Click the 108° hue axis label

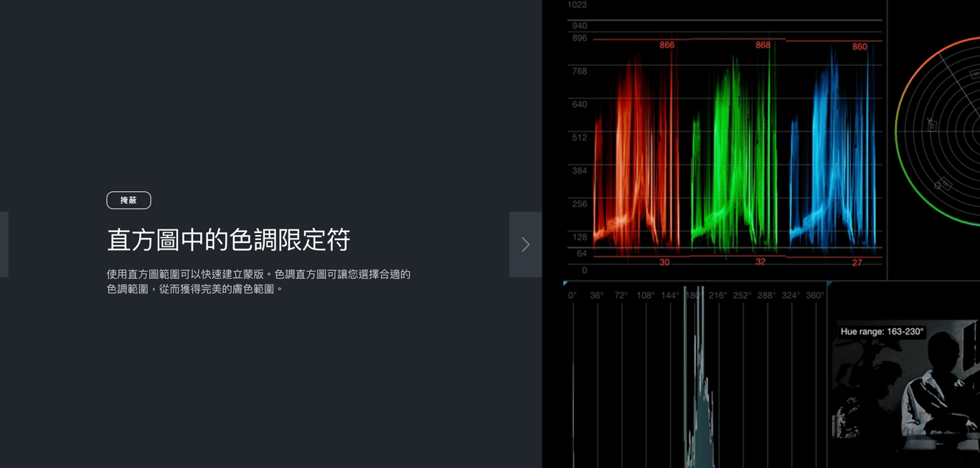[x=646, y=295]
